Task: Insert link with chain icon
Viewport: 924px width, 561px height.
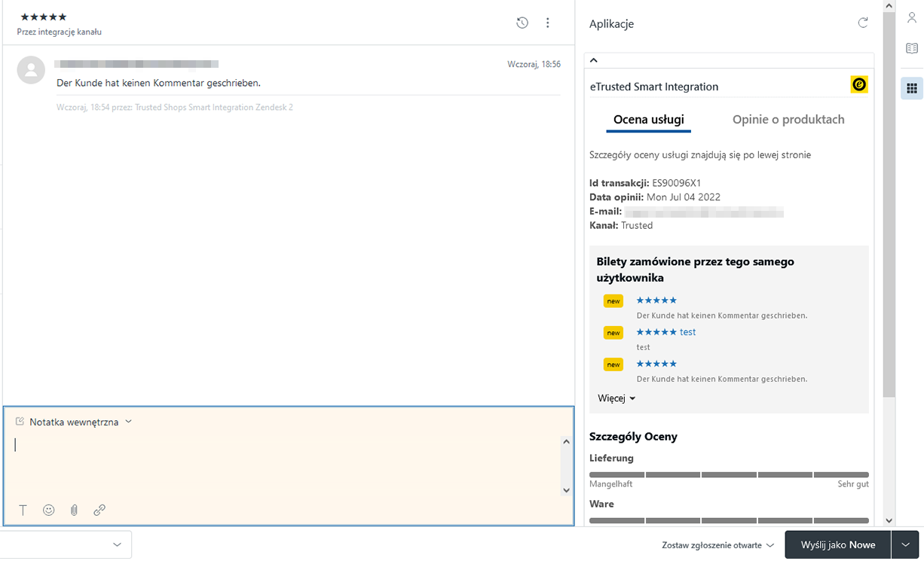Action: click(x=99, y=510)
